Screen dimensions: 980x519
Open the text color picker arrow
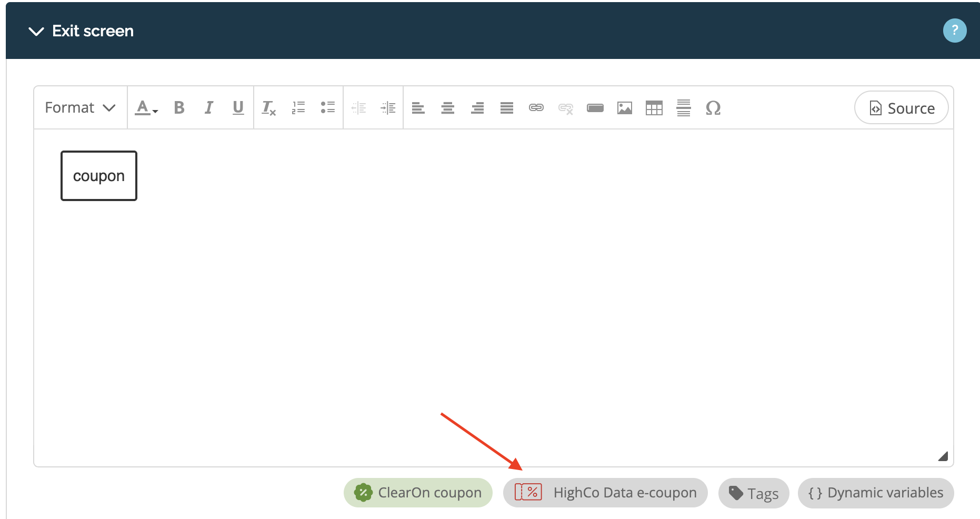(x=154, y=112)
